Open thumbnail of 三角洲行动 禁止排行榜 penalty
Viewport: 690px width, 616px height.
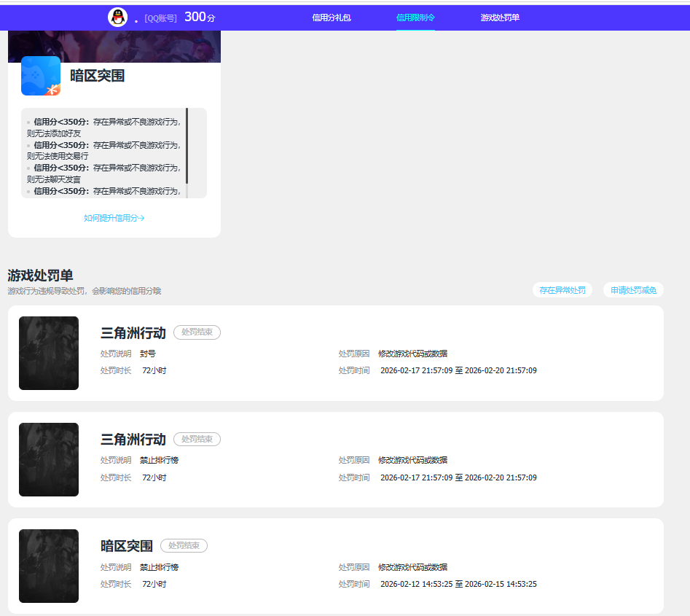(x=49, y=459)
